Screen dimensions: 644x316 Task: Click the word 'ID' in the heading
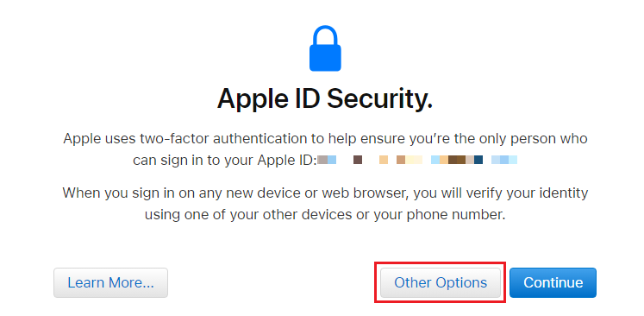coord(309,99)
